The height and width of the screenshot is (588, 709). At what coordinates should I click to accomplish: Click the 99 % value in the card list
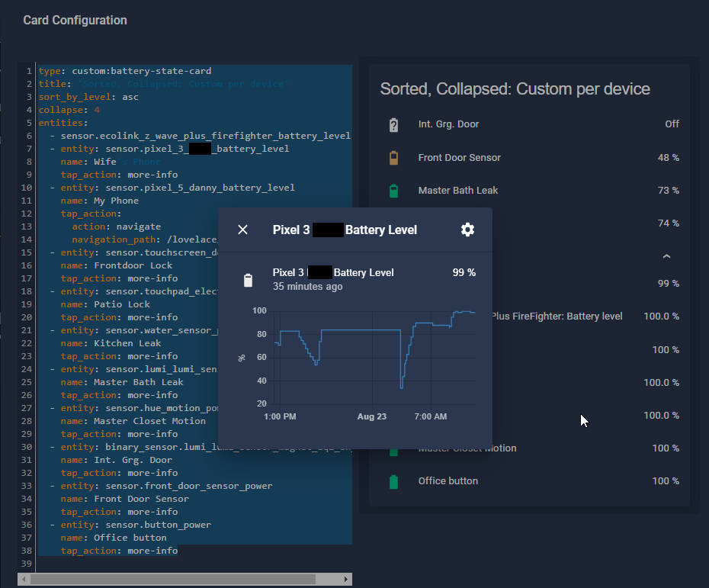click(x=669, y=284)
